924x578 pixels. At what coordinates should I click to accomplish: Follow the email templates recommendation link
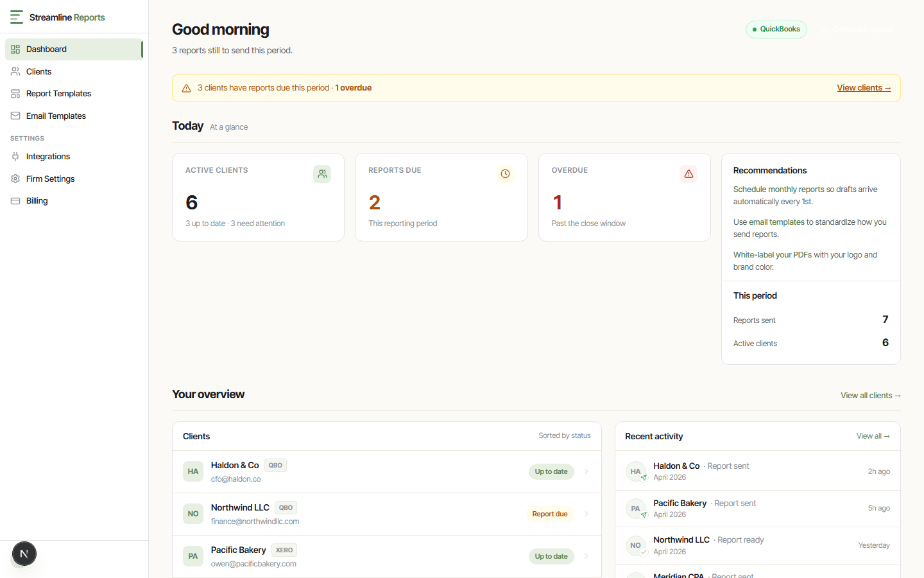click(776, 222)
